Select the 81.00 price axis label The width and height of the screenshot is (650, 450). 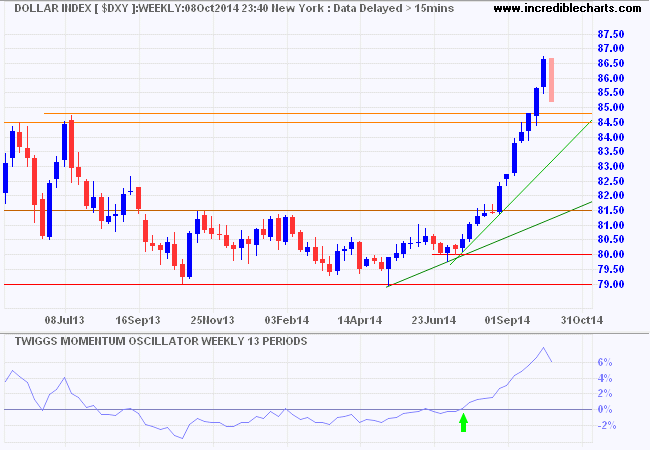(x=611, y=225)
